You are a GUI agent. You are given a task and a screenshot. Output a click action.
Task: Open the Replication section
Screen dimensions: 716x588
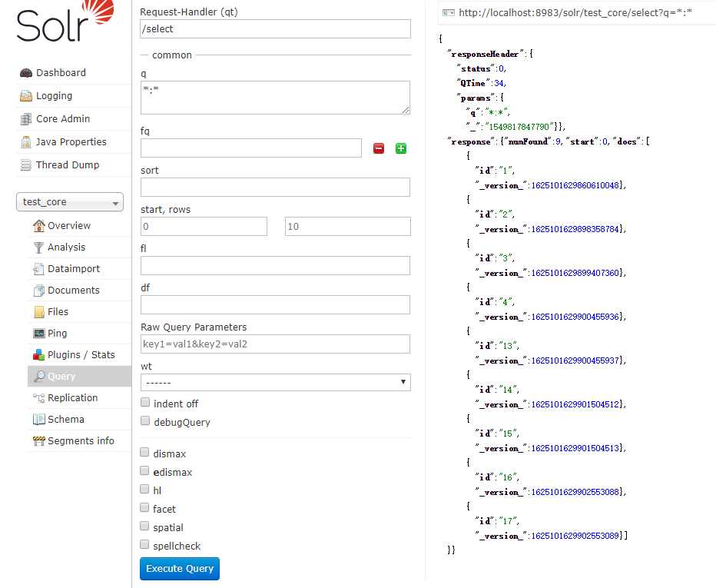(73, 398)
